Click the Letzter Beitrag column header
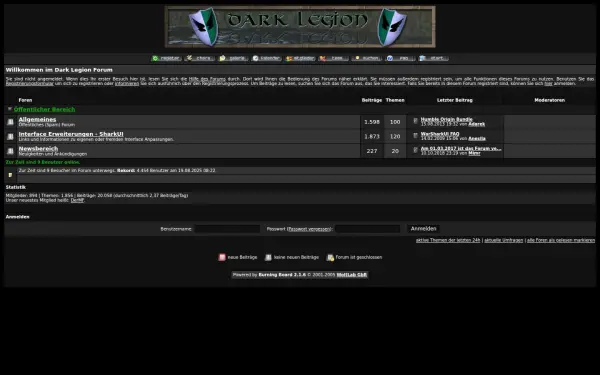600x375 pixels. pyautogui.click(x=455, y=100)
